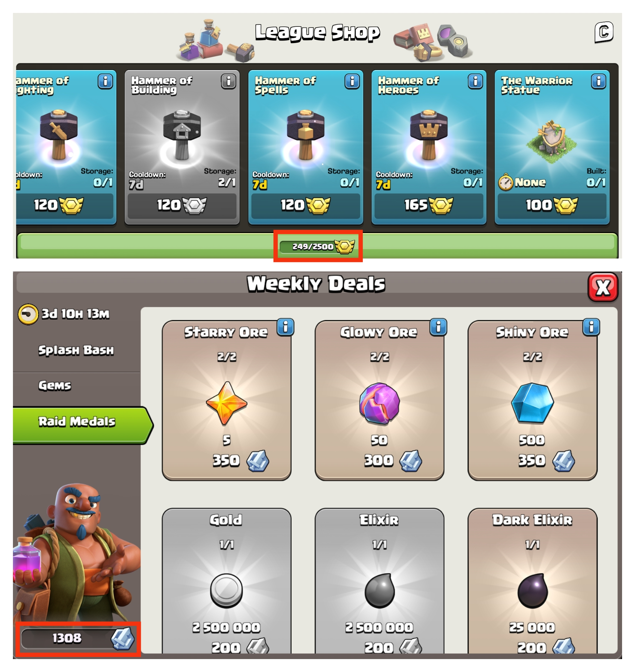Show Shiny Ore info icon
The image size is (635, 672).
click(x=591, y=327)
